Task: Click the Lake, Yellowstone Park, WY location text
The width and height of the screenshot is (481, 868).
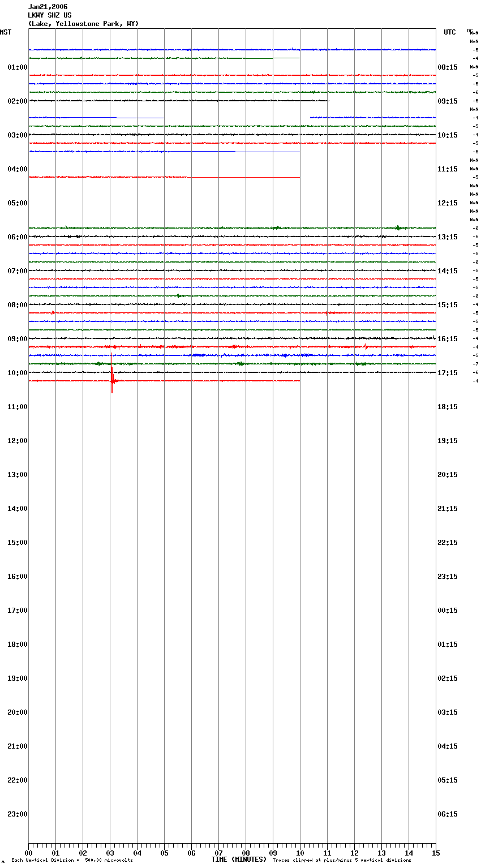Action: [83, 24]
